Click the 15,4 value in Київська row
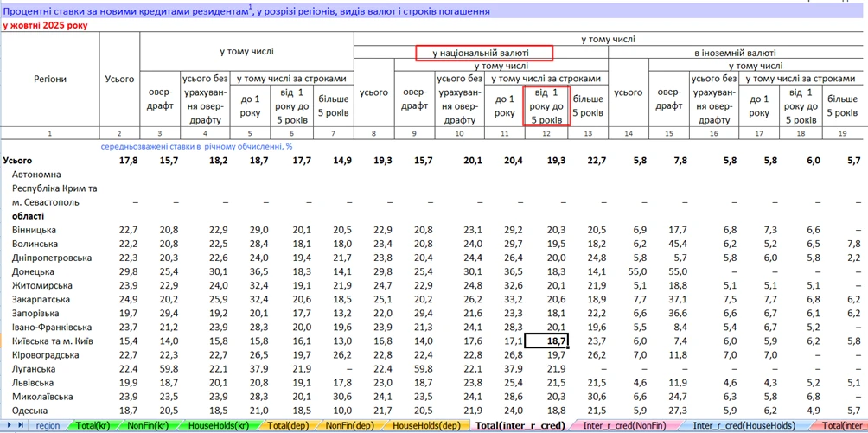The width and height of the screenshot is (868, 433). pyautogui.click(x=129, y=341)
